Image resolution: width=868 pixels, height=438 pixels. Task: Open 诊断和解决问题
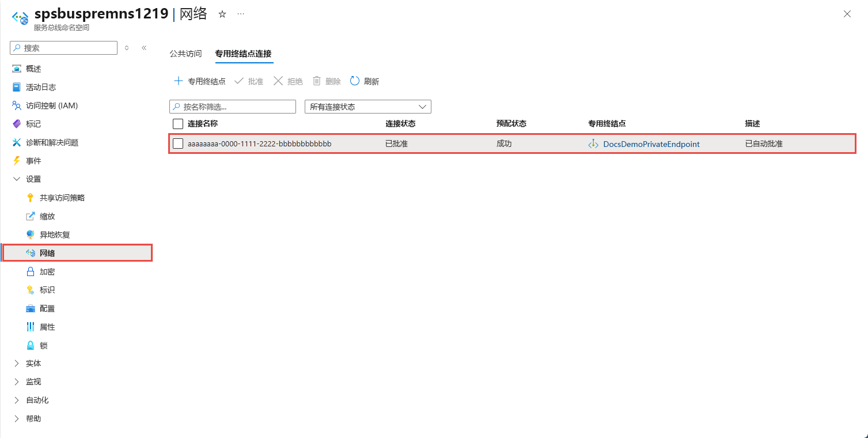coord(52,142)
